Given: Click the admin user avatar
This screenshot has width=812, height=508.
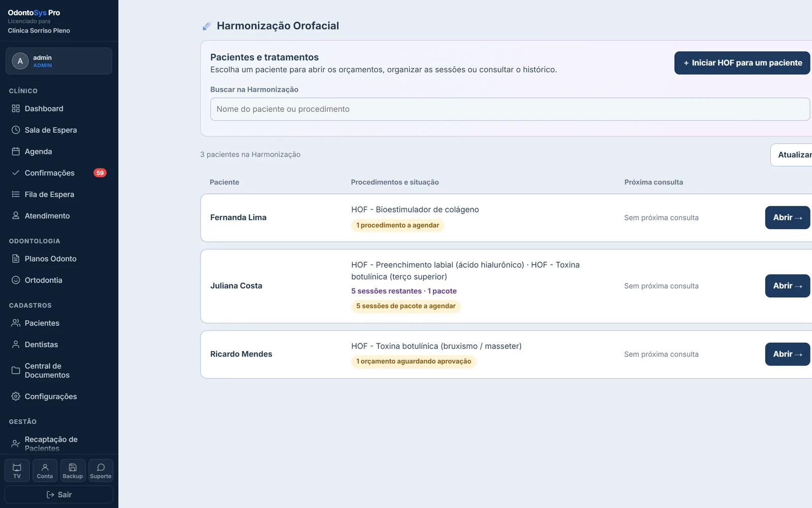Looking at the screenshot, I should (x=20, y=61).
